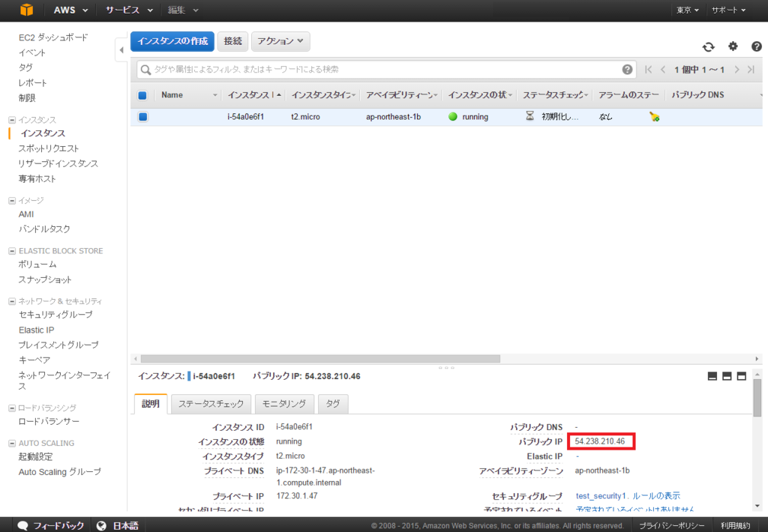
Task: Go to next page of results
Action: (x=736, y=70)
